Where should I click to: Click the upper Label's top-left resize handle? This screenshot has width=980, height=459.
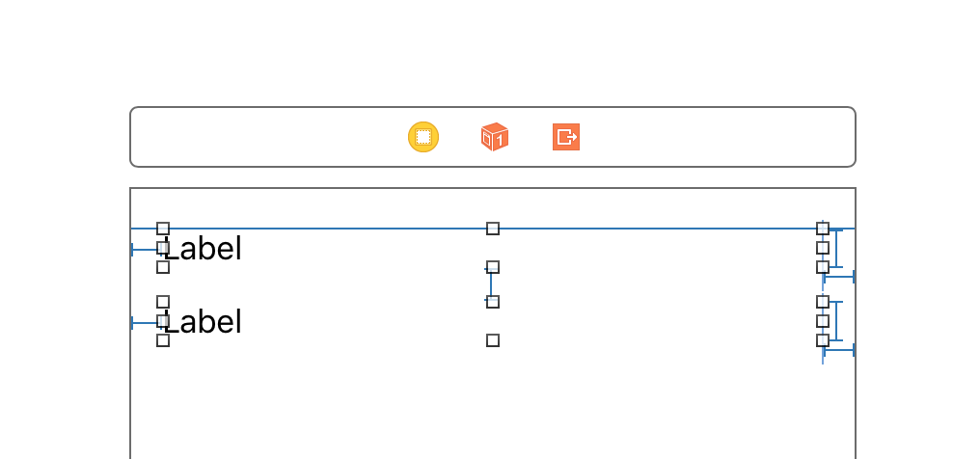pyautogui.click(x=162, y=229)
